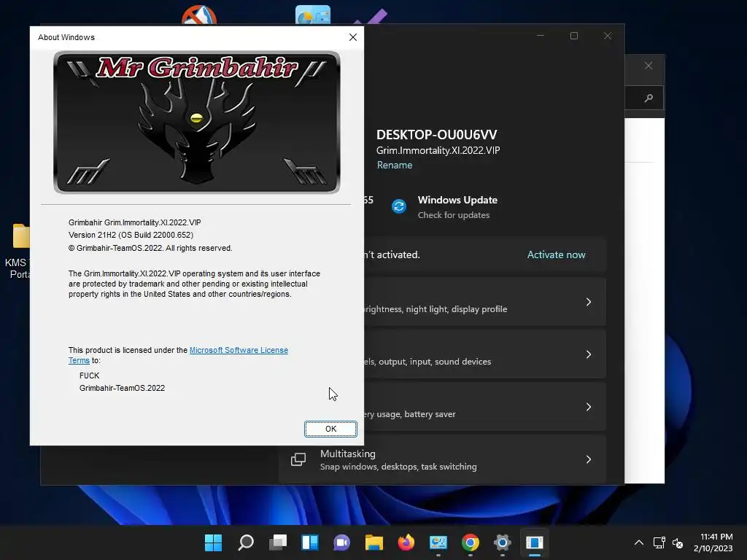Click the muted volume tray icon
The width and height of the screenshot is (747, 560).
[x=678, y=542]
